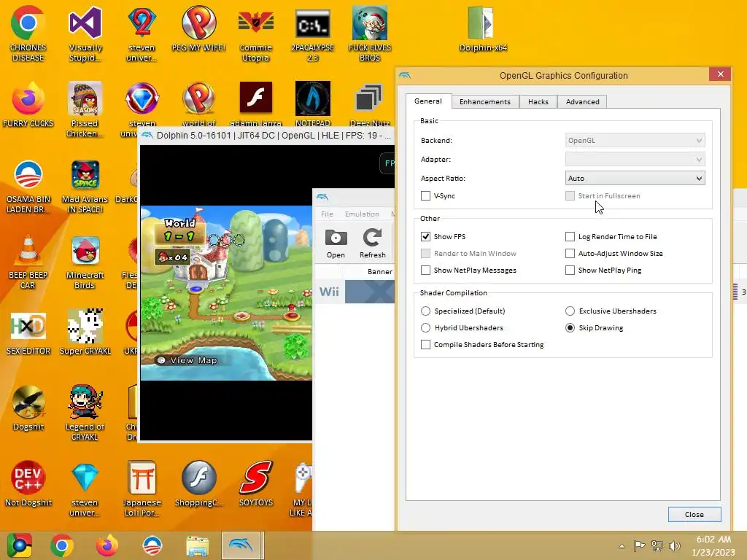This screenshot has width=747, height=560.
Task: Click Refresh icon in Dolphin main toolbar
Action: tap(373, 244)
